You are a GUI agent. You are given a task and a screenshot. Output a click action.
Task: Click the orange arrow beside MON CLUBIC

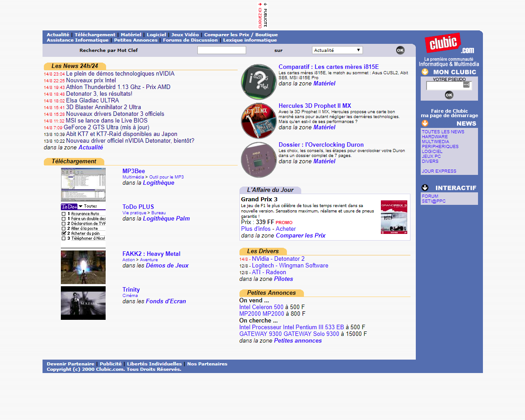point(425,72)
